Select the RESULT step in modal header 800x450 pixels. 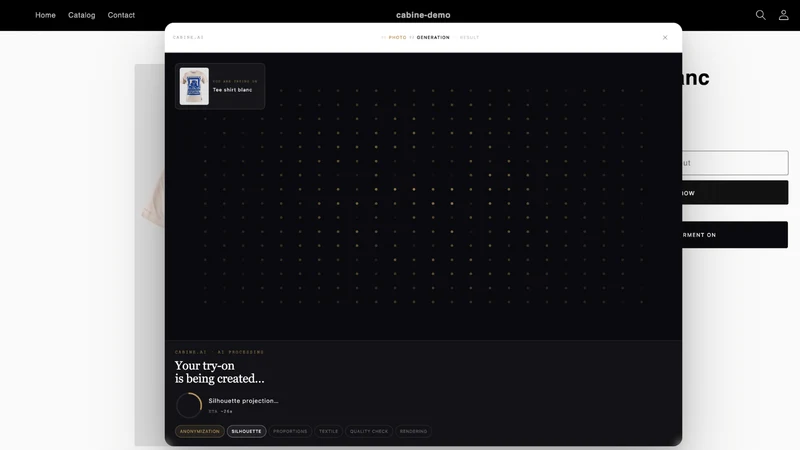tap(469, 37)
